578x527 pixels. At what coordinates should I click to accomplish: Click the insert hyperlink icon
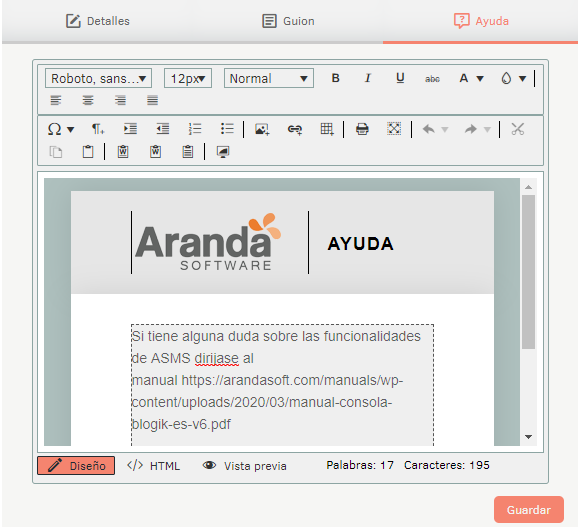[295, 129]
